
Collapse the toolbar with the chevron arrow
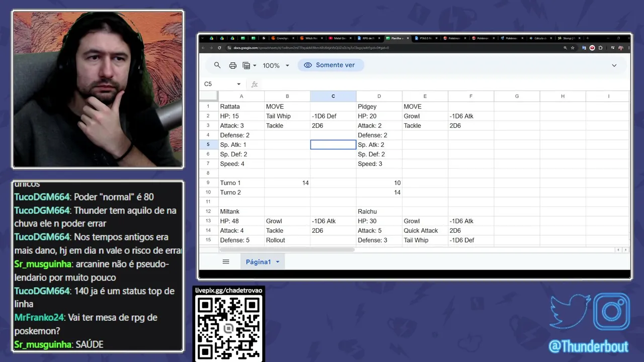(x=614, y=65)
